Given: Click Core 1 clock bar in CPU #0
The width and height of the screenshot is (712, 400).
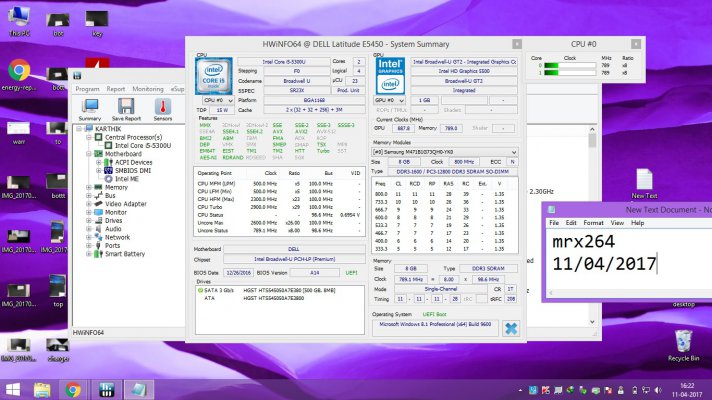Looking at the screenshot, I should click(570, 73).
